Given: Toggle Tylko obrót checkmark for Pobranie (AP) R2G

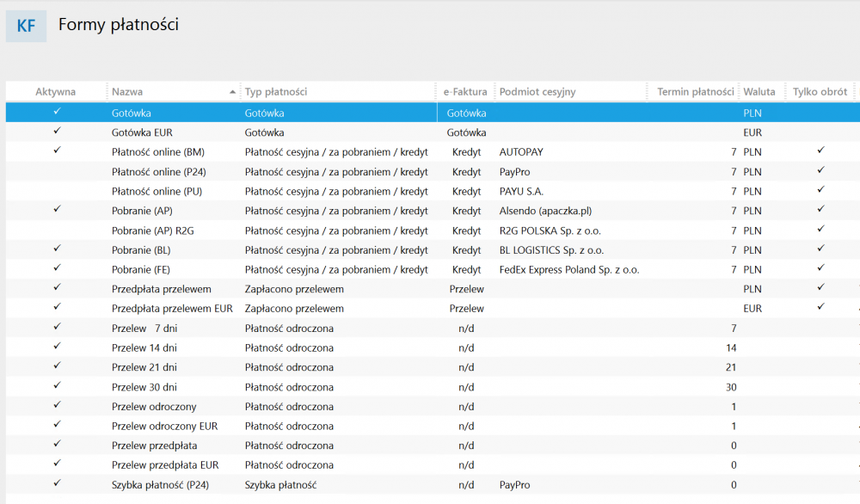Looking at the screenshot, I should coord(820,229).
